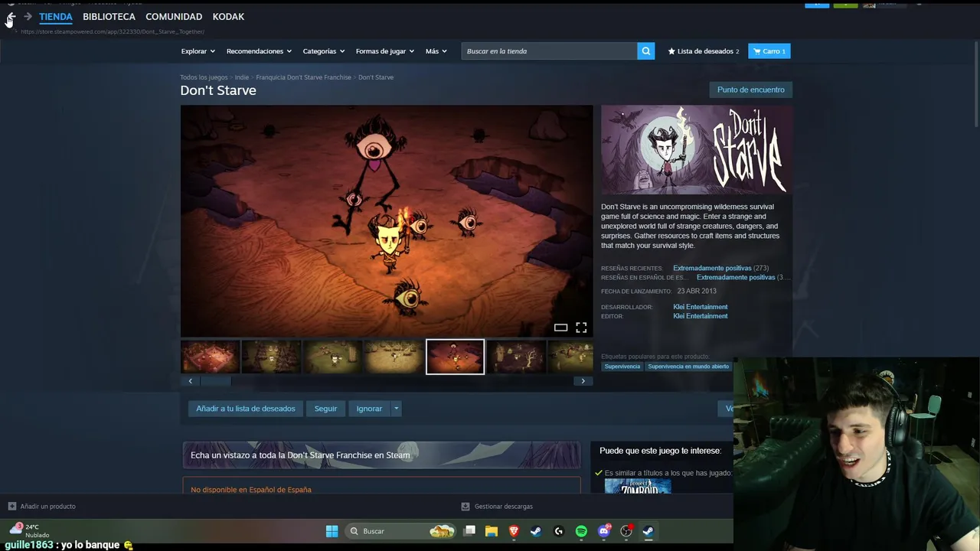
Task: Open the Windows Start menu
Action: [332, 531]
